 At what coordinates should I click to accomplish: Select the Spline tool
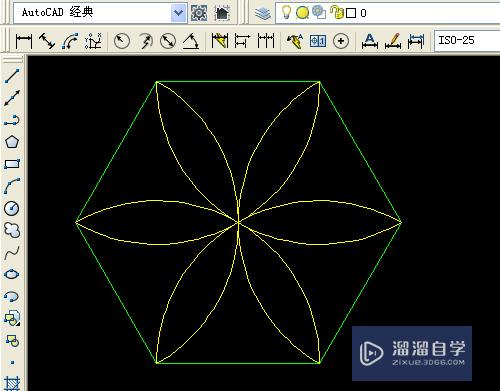(x=12, y=252)
